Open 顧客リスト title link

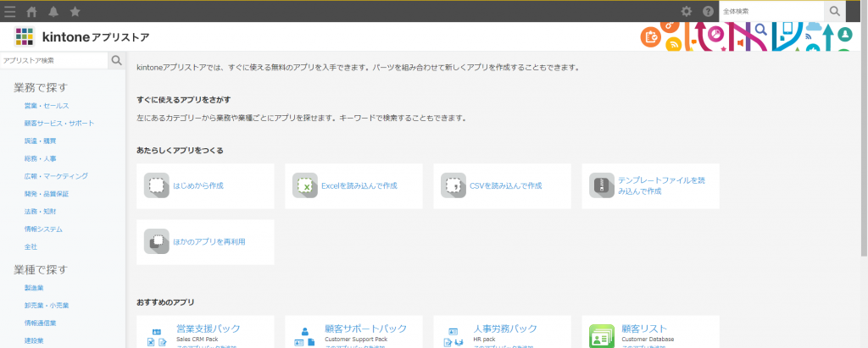point(645,329)
